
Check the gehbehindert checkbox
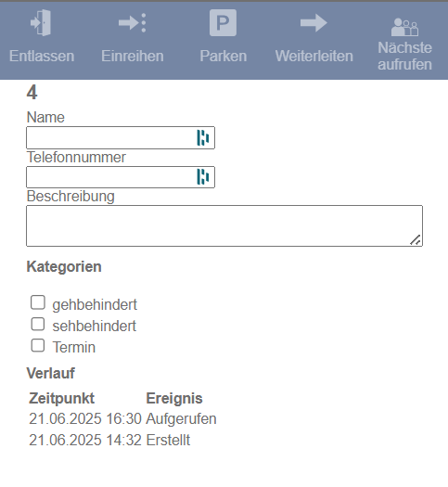tap(38, 302)
